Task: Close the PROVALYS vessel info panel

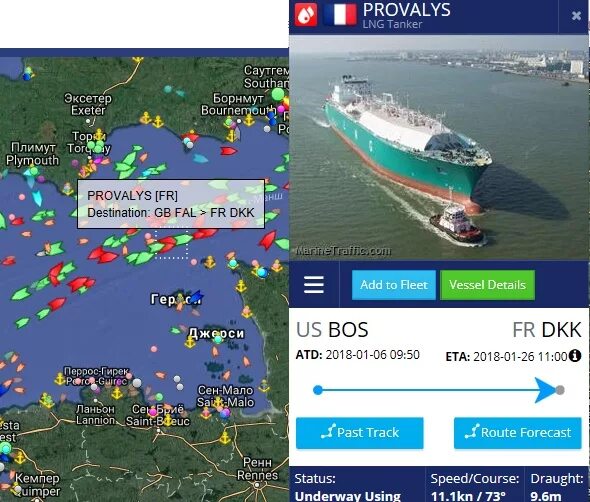Action: point(576,15)
